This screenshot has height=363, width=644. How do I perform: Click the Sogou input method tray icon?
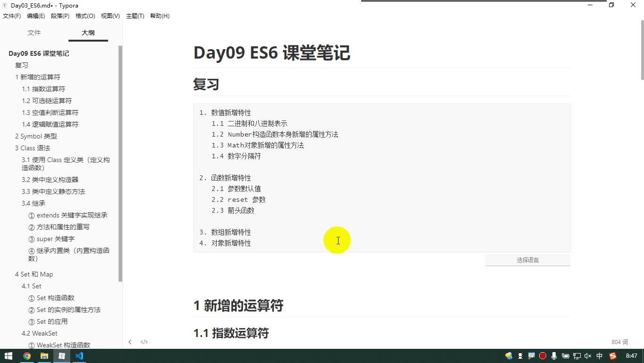pyautogui.click(x=613, y=356)
